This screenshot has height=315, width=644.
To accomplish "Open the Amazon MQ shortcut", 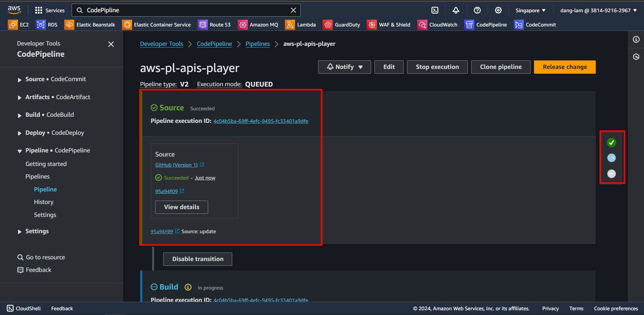I will tap(258, 24).
